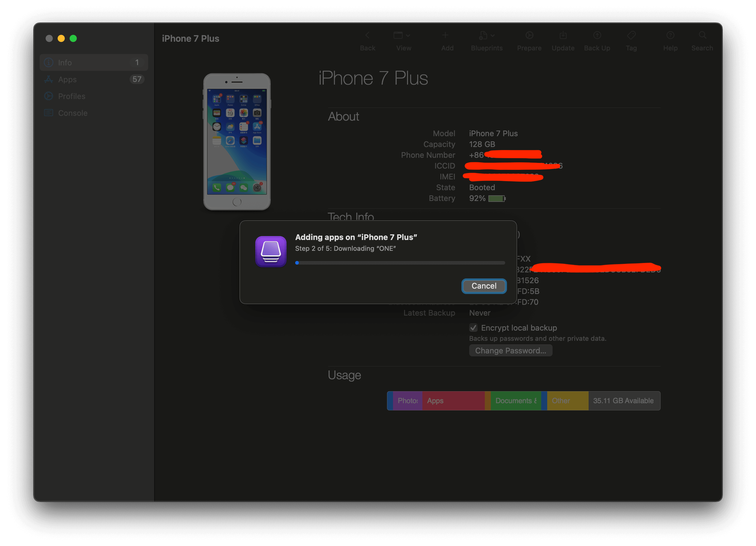Click the Back Up toolbar icon

coord(597,35)
